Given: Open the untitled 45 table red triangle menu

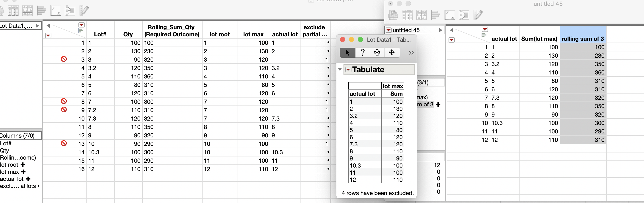Looking at the screenshot, I should click(x=388, y=30).
